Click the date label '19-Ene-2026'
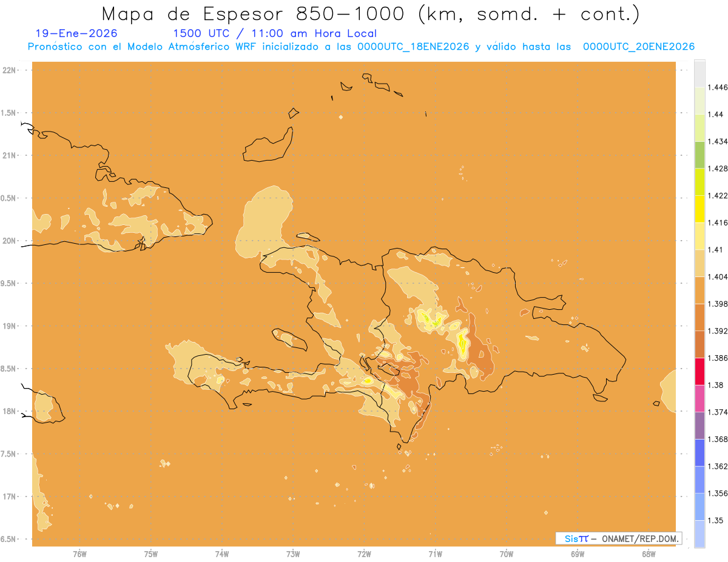Screen dimensions: 728x562 pos(76,33)
